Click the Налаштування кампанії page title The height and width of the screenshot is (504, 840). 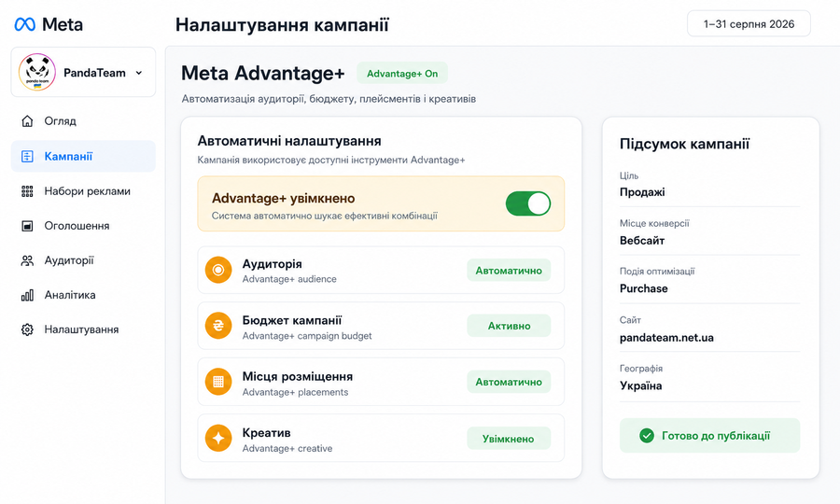coord(282,24)
